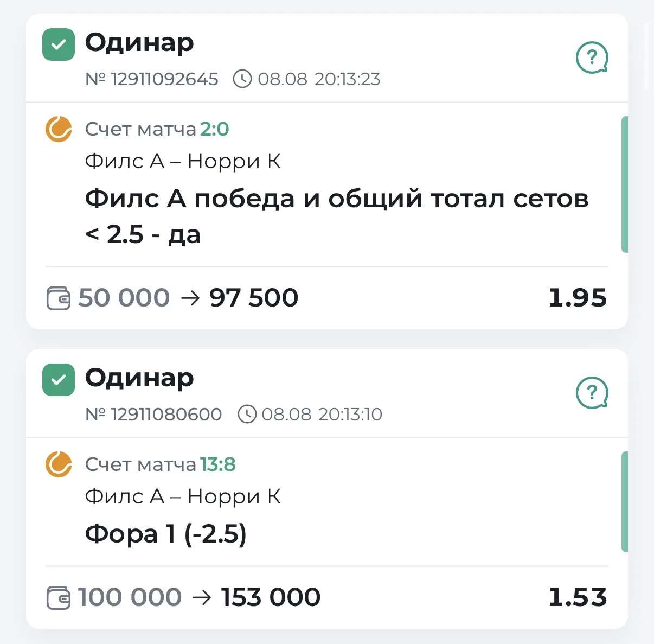Viewport: 654px width, 644px height.
Task: Click 153 000 payout amount
Action: click(271, 597)
